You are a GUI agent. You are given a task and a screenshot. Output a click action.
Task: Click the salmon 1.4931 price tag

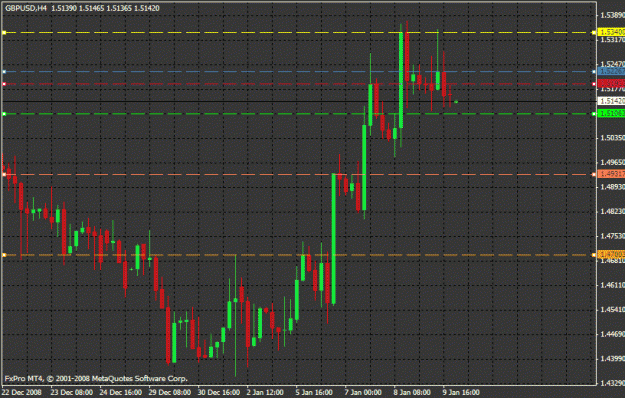(x=612, y=174)
